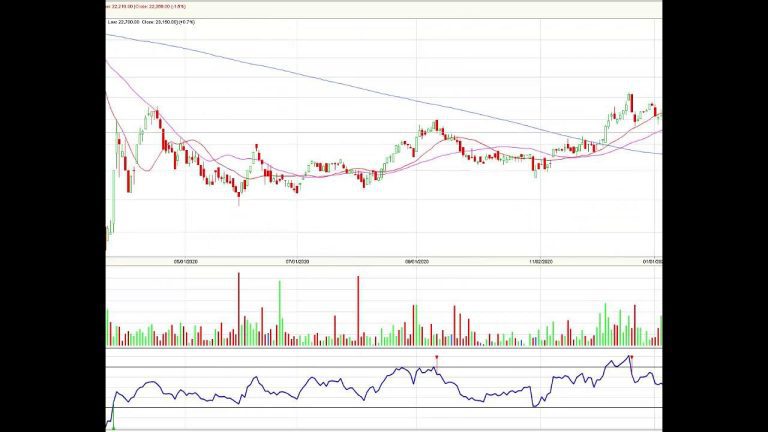The image size is (768, 432).
Task: Click the top header quote line in red text
Action: [x=146, y=6]
